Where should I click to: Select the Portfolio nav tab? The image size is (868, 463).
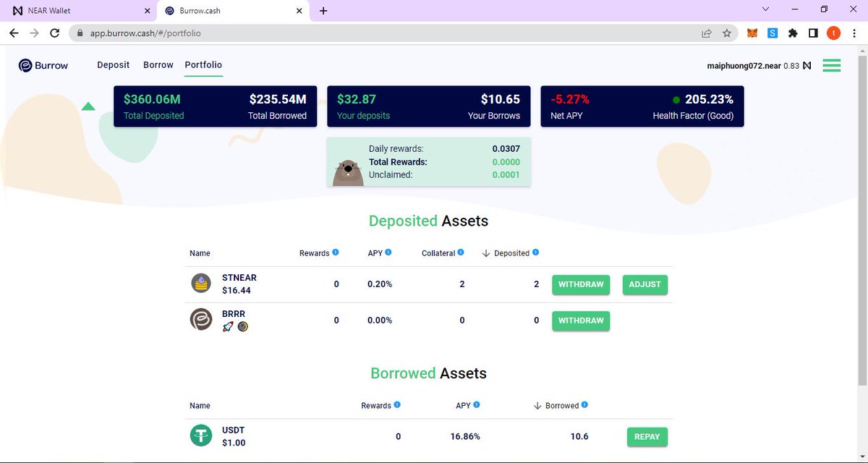coord(203,64)
